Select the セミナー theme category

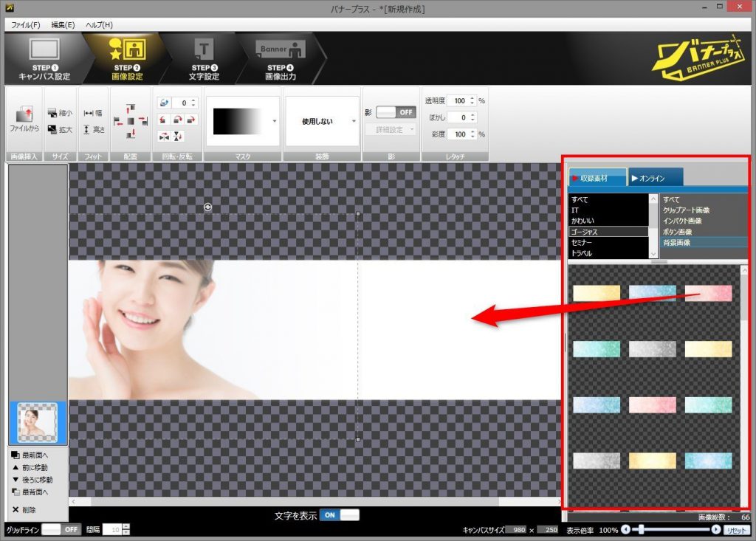coord(608,243)
